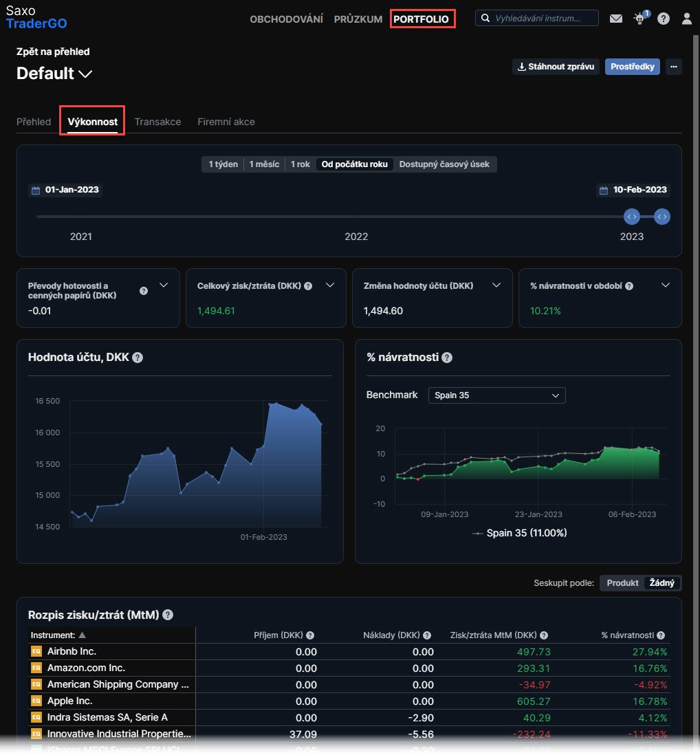Click the 10-Feb-2023 end date field

coord(633,190)
